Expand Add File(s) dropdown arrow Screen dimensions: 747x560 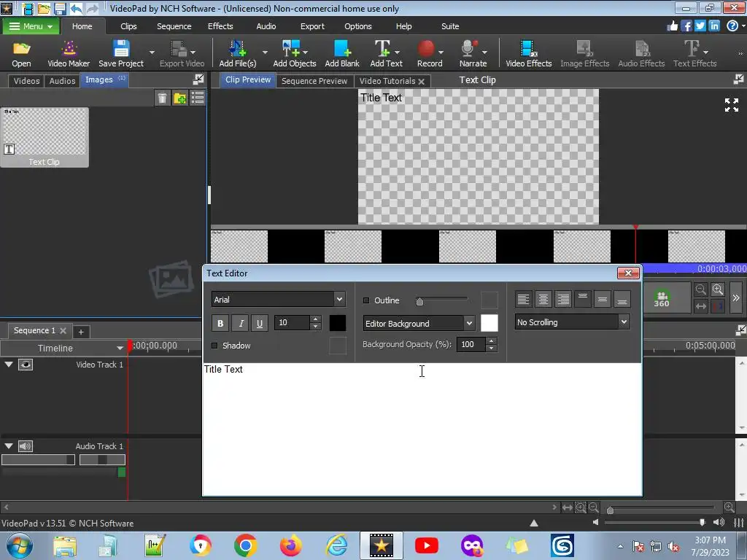[264, 52]
